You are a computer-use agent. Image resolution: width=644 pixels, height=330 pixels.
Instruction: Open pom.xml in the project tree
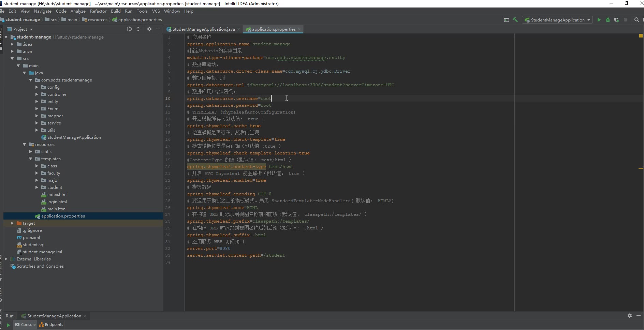(31, 238)
